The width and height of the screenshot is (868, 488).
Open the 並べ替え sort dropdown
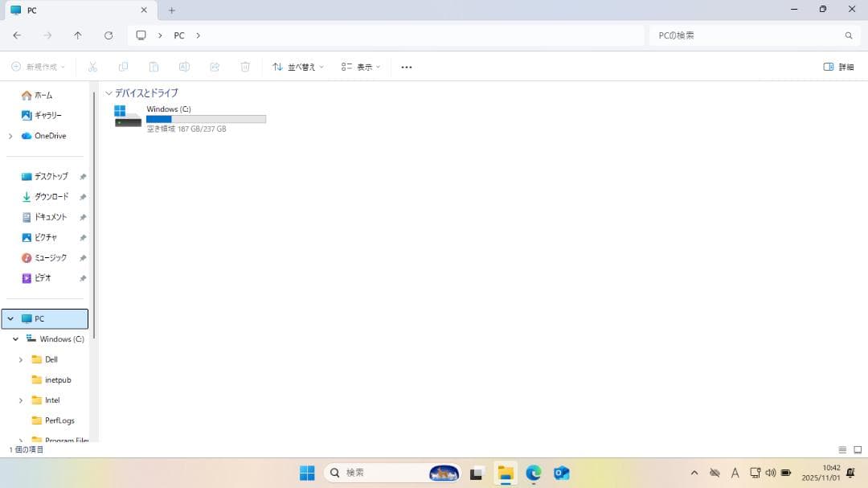coord(297,67)
